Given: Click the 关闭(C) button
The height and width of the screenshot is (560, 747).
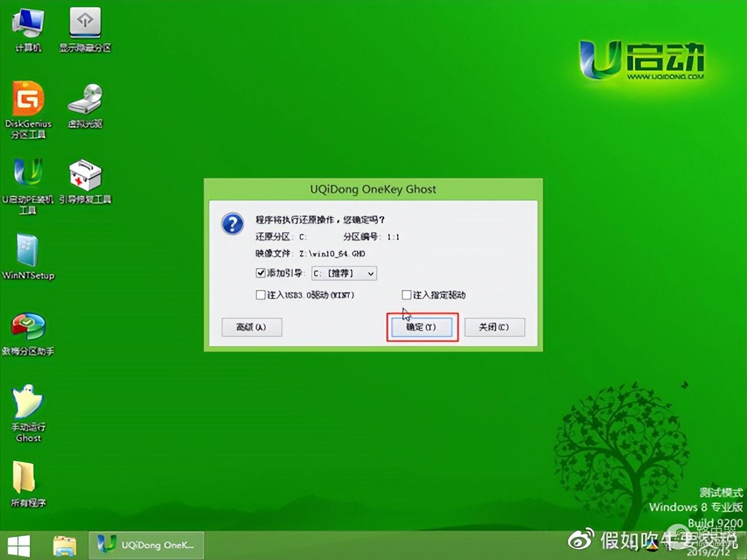Looking at the screenshot, I should (494, 327).
